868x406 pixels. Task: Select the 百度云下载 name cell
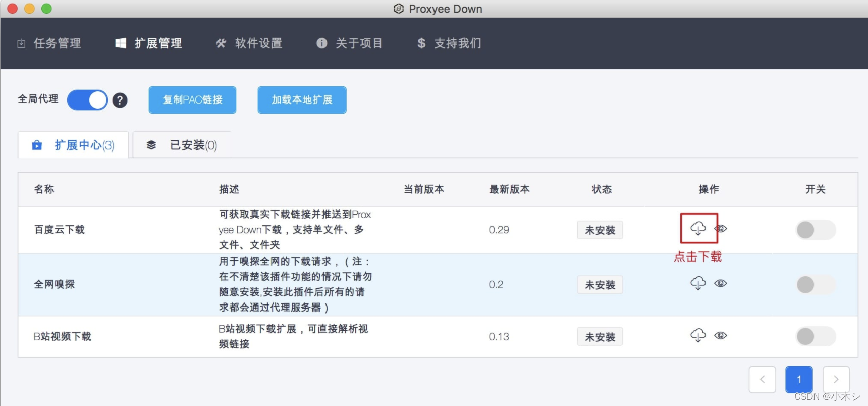point(60,230)
